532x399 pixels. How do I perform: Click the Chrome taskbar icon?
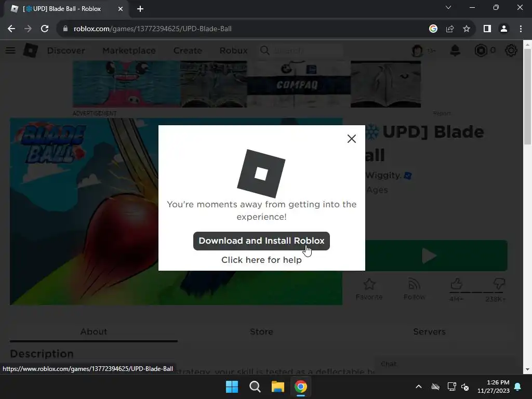point(301,387)
